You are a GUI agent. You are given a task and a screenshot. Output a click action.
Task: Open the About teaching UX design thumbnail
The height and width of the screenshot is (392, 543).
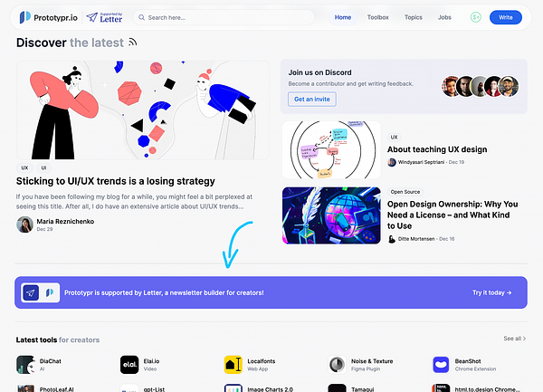pyautogui.click(x=331, y=149)
